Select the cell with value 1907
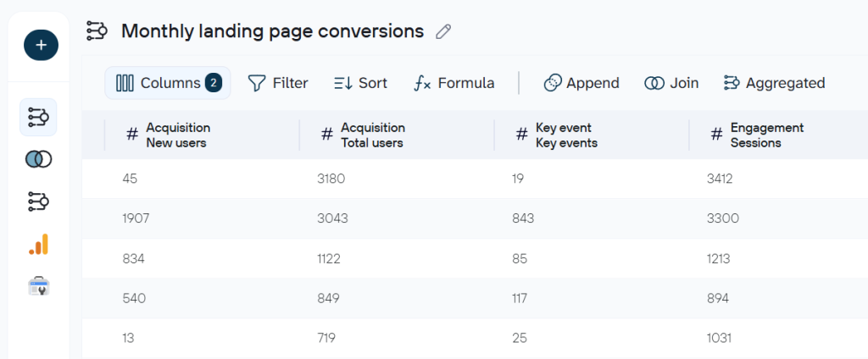 (136, 218)
